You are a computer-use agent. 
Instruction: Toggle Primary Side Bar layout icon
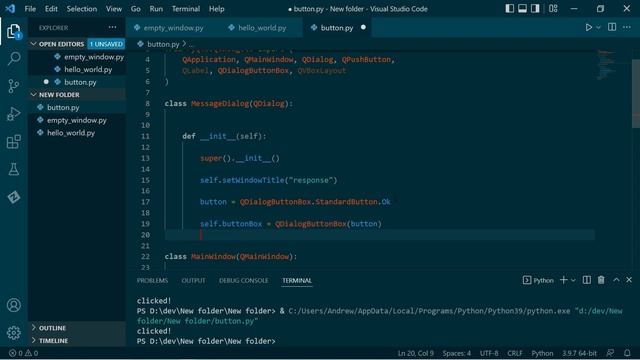pyautogui.click(x=509, y=9)
